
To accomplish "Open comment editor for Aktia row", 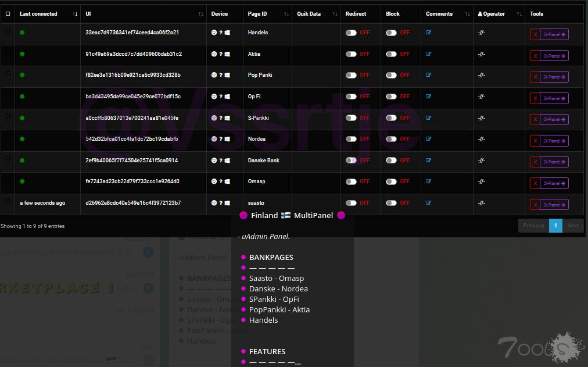I will 428,54.
